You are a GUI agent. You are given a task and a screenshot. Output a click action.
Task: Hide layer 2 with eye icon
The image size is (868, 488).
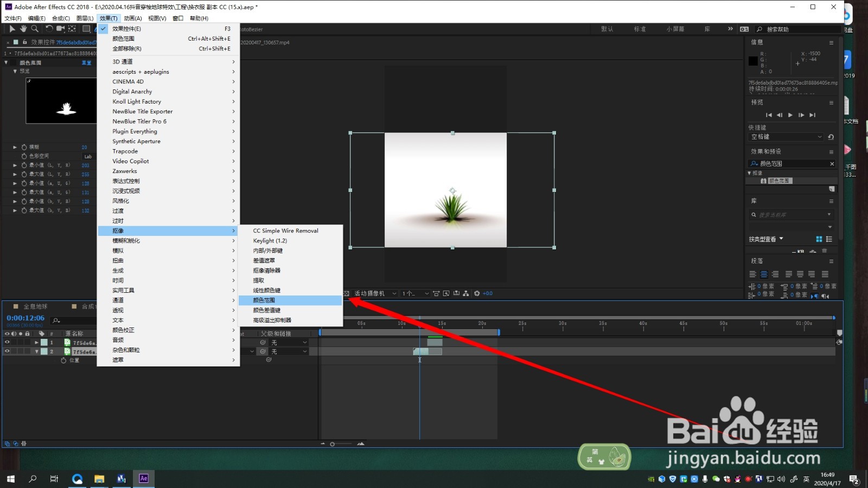point(7,351)
